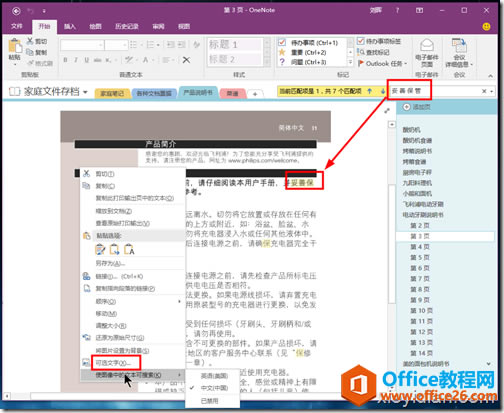Click the Cut scissors icon in ribbon
504x413 pixels.
click(x=30, y=41)
